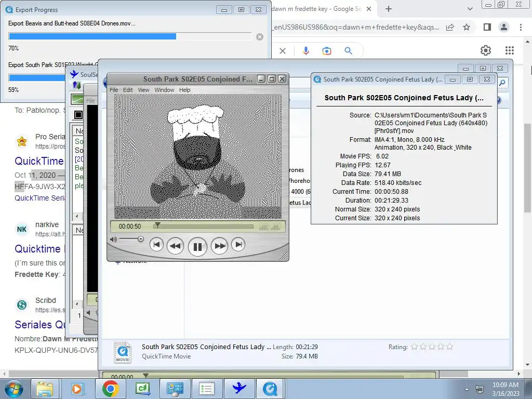Viewport: 532px width, 399px height.
Task: Jump to the beginning of the movie
Action: [156, 245]
